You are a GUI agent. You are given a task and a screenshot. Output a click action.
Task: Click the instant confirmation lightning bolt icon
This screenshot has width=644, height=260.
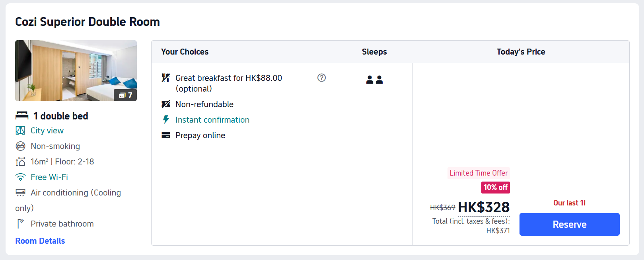166,119
